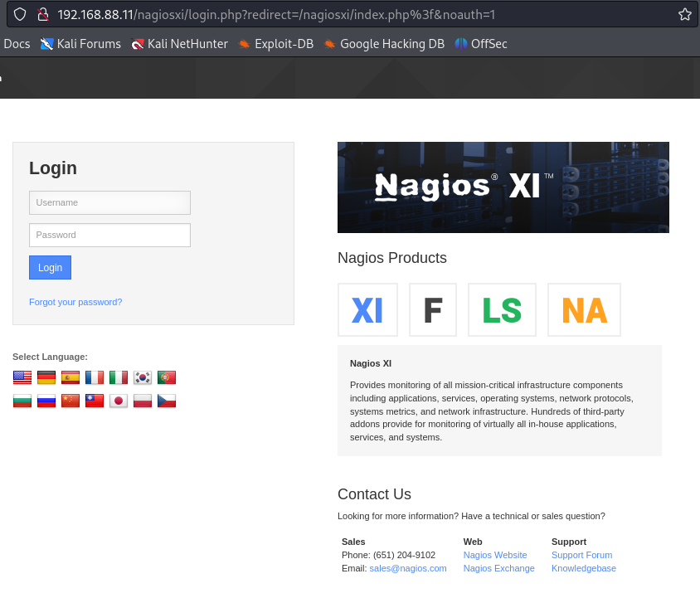The width and height of the screenshot is (700, 598).
Task: Select the Spanish flag language
Action: point(70,377)
